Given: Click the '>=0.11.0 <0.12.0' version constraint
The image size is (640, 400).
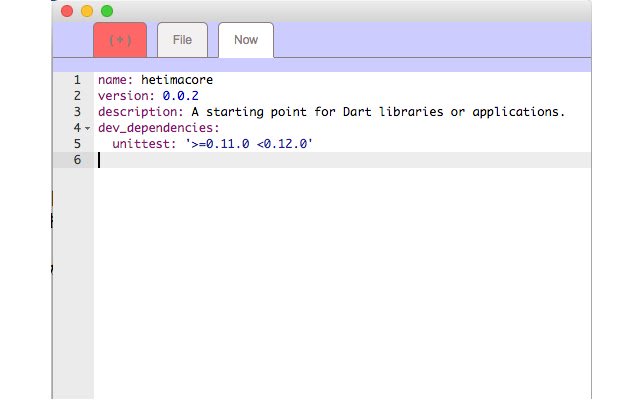Looking at the screenshot, I should coord(249,144).
